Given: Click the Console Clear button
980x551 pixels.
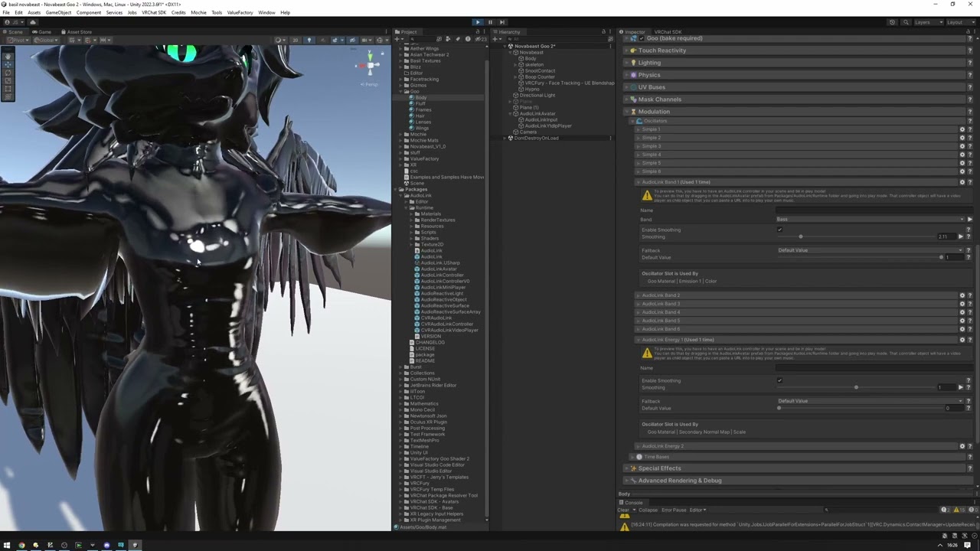Looking at the screenshot, I should pyautogui.click(x=623, y=510).
